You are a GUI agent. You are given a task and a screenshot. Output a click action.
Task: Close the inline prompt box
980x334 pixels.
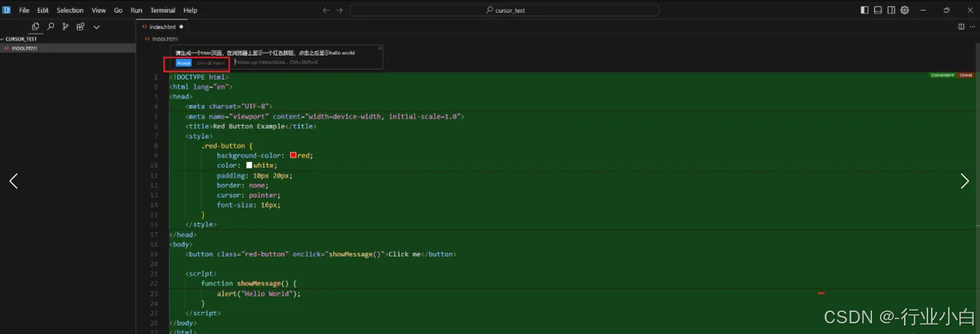(x=380, y=48)
